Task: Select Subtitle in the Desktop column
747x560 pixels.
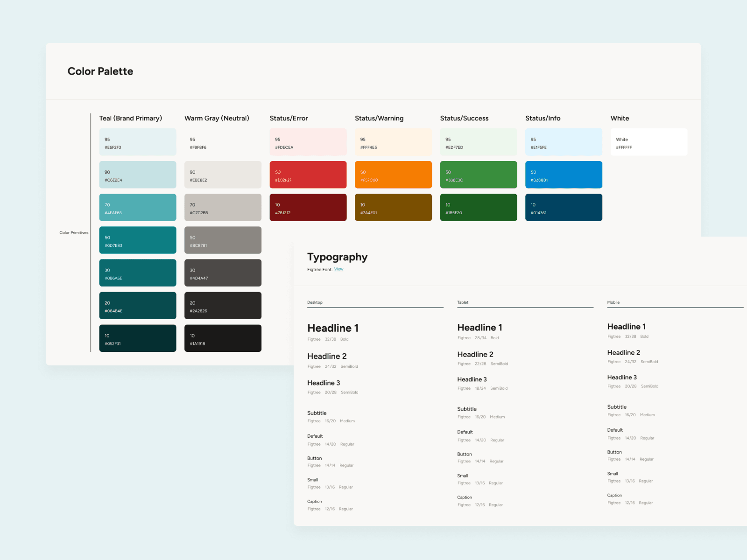Action: tap(317, 413)
